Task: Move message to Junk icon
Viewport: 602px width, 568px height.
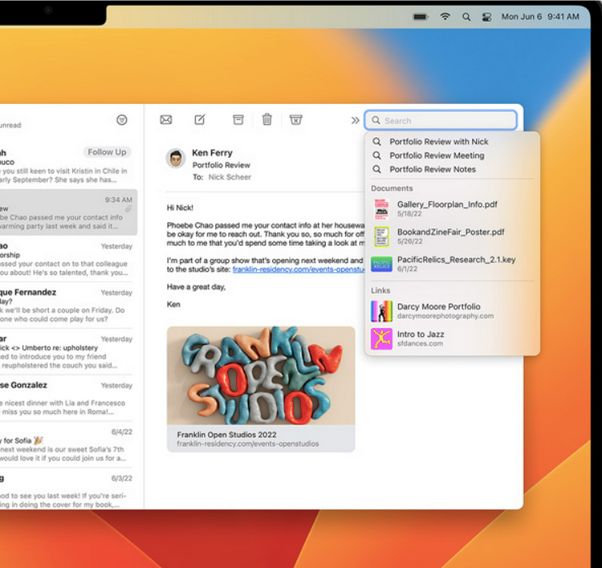Action: pyautogui.click(x=296, y=119)
